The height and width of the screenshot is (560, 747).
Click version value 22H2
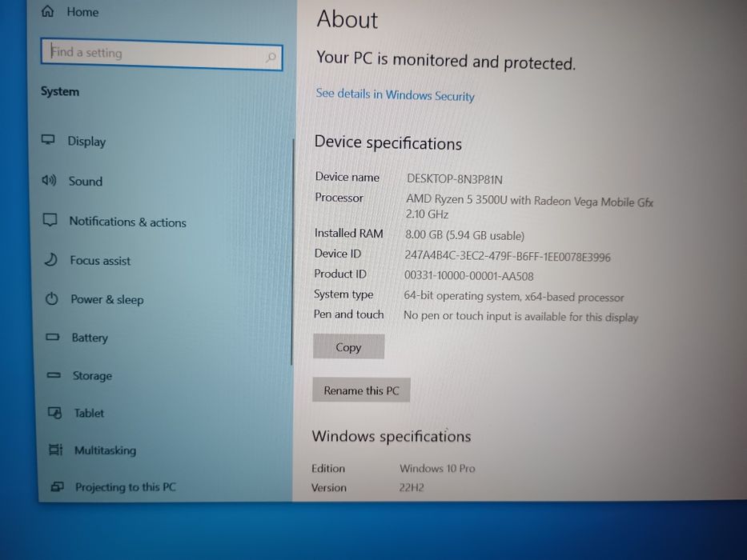412,487
